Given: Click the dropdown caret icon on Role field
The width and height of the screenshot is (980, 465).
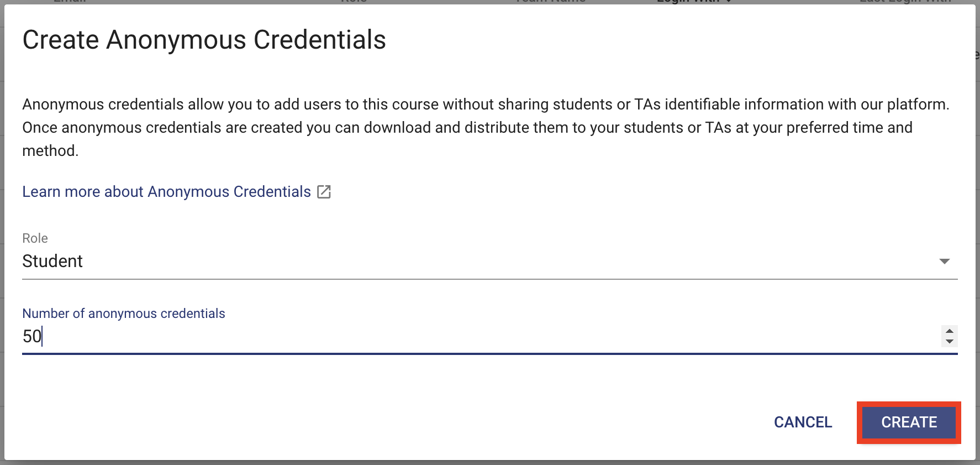Looking at the screenshot, I should click(945, 261).
